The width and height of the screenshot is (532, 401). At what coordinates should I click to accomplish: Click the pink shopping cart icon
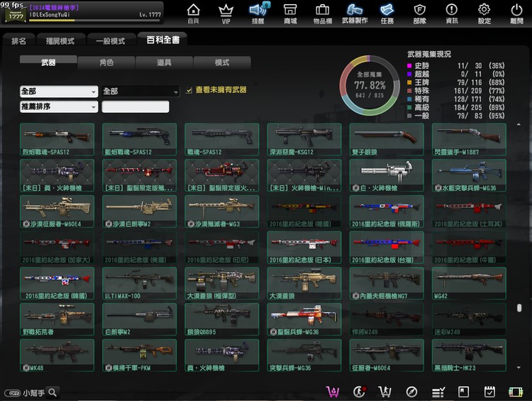pyautogui.click(x=333, y=392)
